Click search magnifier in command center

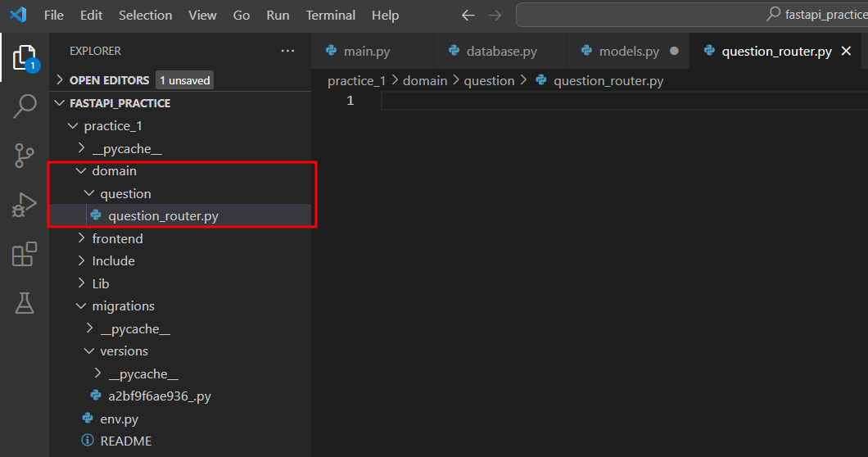tap(773, 14)
